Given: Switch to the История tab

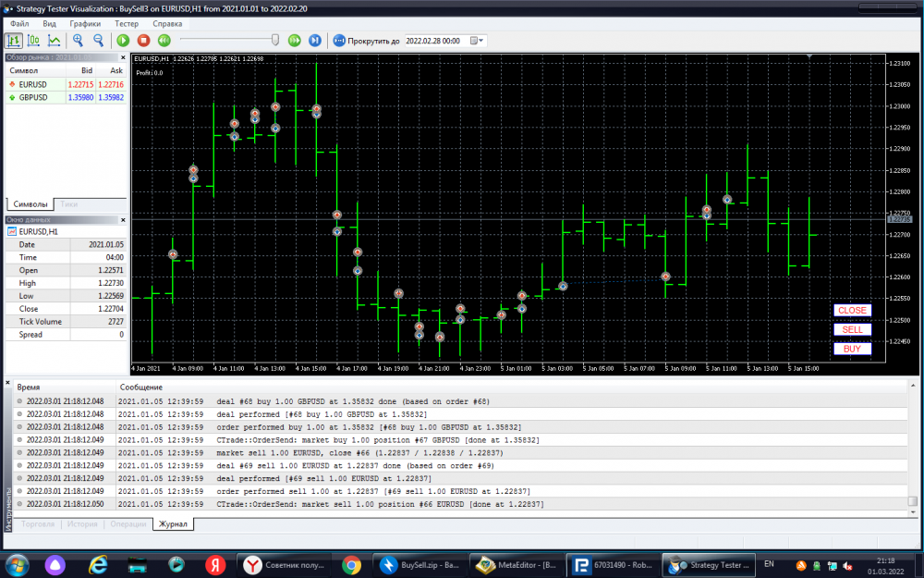Looking at the screenshot, I should click(x=81, y=524).
